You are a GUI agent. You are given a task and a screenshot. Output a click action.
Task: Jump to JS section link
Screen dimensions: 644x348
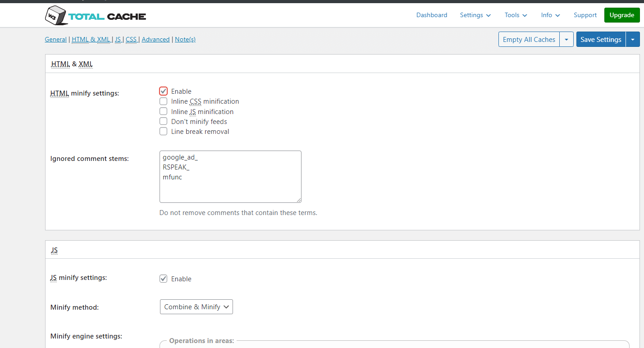[118, 39]
